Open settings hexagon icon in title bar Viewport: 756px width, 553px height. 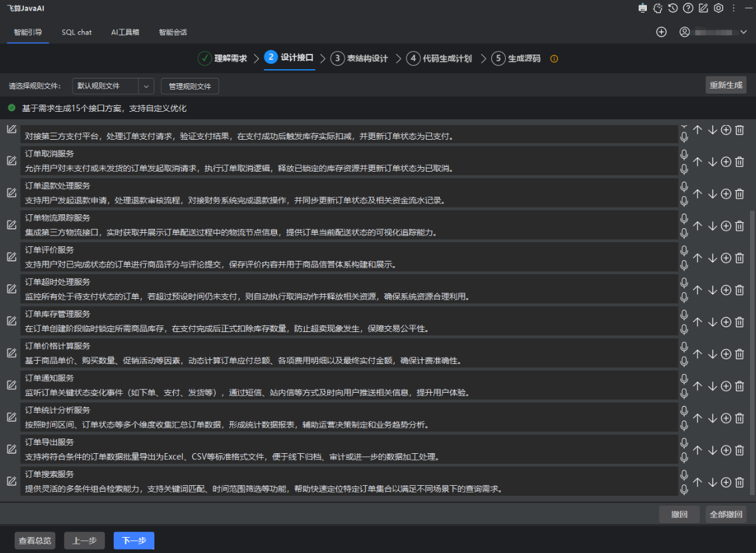(719, 9)
